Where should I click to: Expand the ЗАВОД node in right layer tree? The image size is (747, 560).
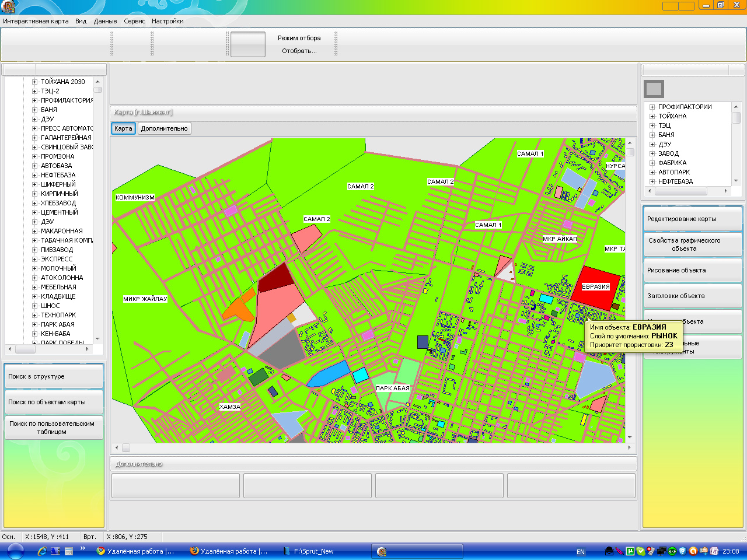coord(652,154)
